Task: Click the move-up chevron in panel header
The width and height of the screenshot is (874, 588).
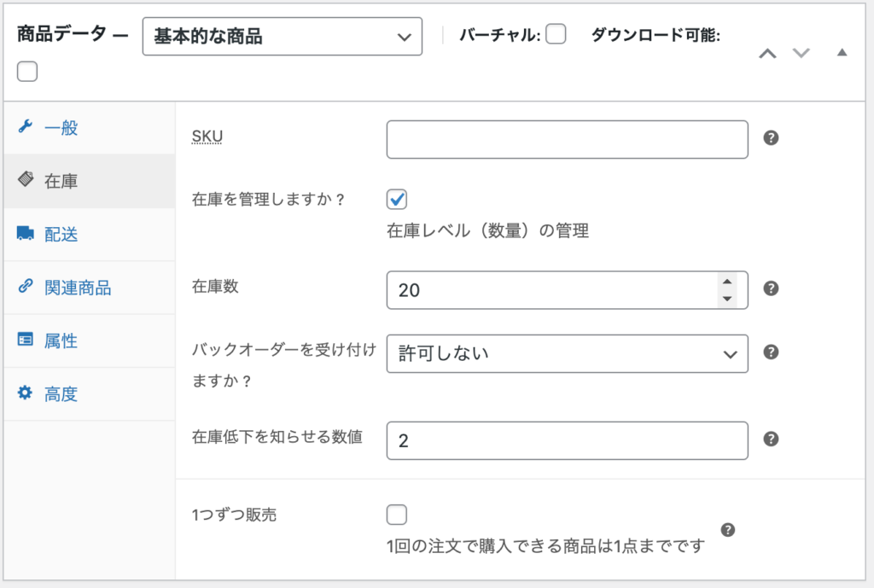Action: [x=767, y=54]
